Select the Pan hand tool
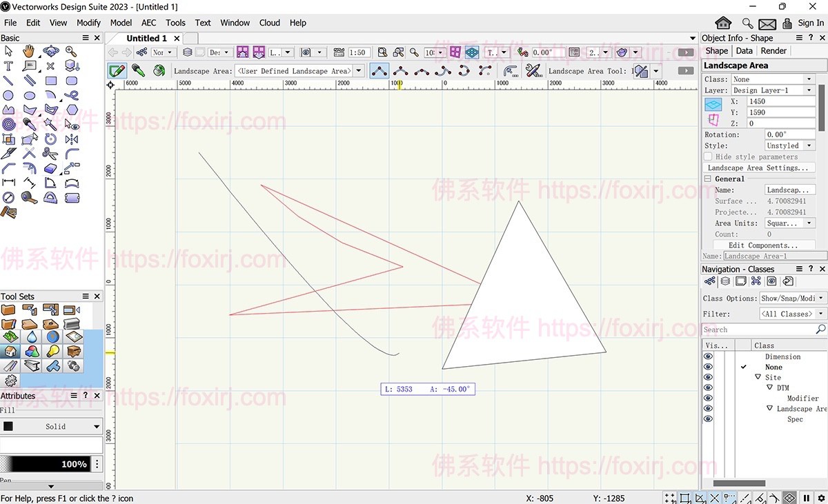The height and width of the screenshot is (504, 828). [29, 51]
